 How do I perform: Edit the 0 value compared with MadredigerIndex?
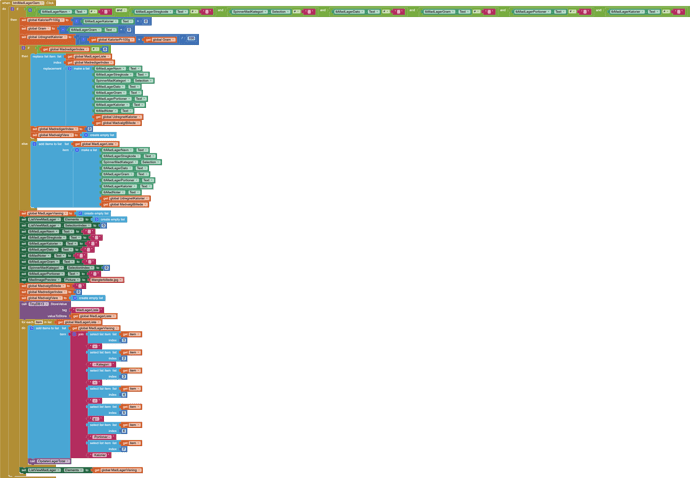click(105, 49)
